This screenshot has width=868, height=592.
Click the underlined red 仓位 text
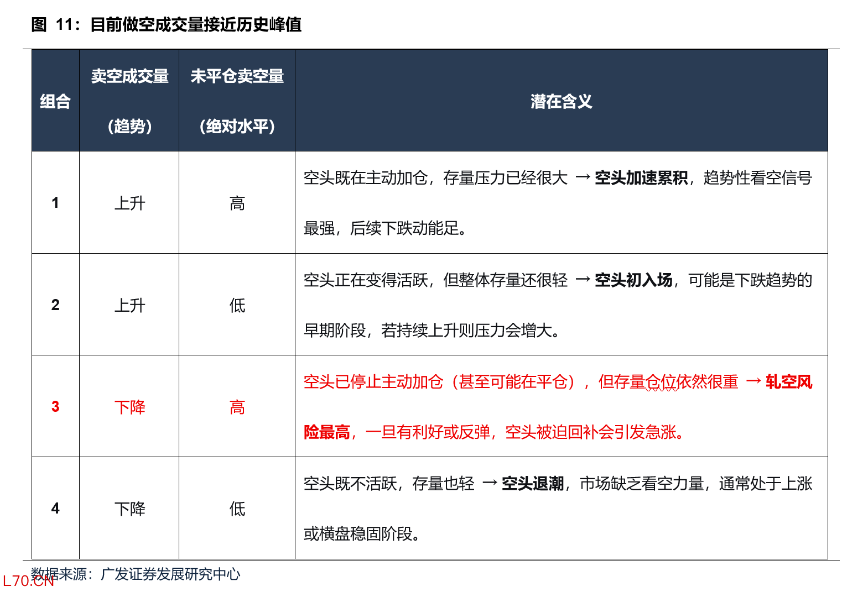click(x=662, y=382)
